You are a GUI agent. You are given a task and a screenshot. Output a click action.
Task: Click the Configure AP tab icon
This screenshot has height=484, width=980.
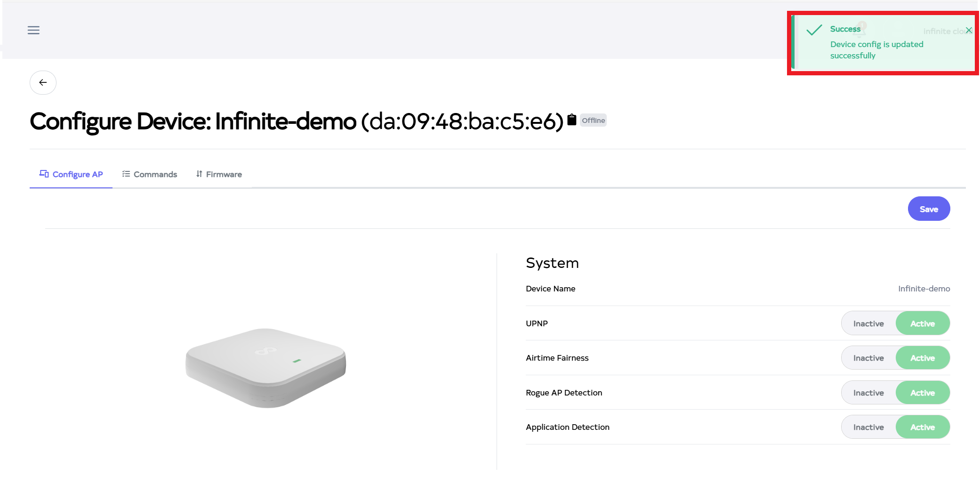click(44, 174)
